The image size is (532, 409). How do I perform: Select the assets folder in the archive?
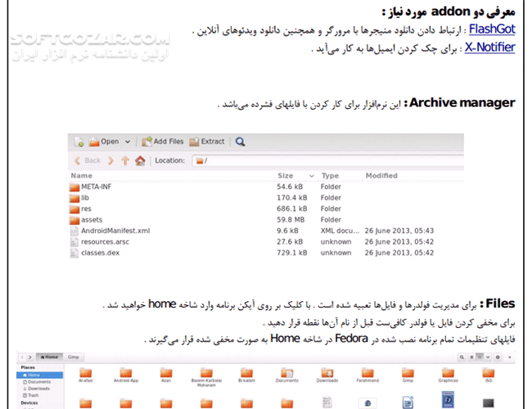point(266,220)
